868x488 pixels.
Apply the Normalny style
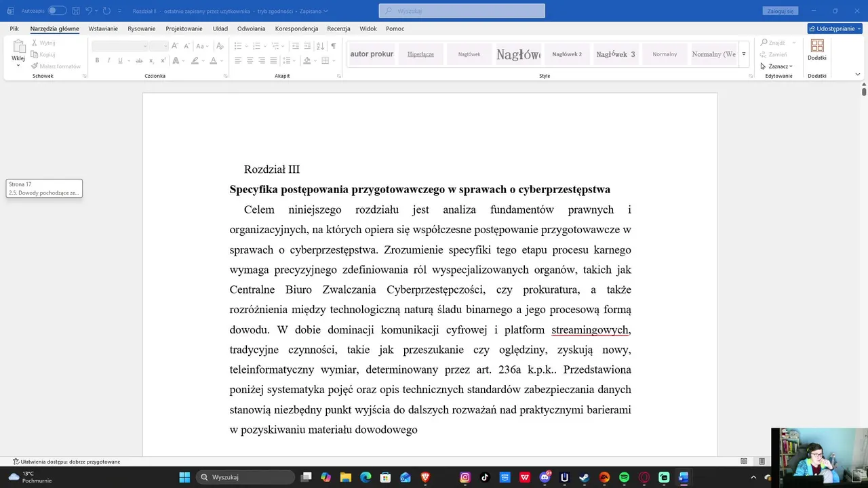click(665, 54)
